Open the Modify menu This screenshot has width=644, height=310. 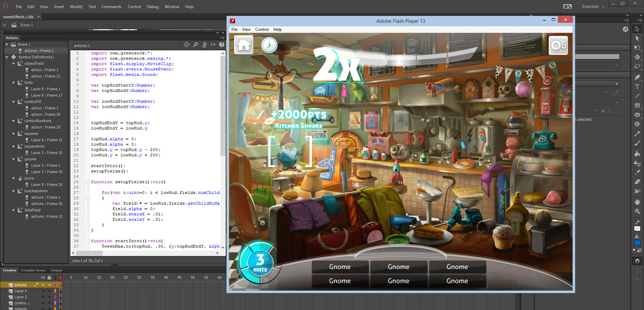76,7
